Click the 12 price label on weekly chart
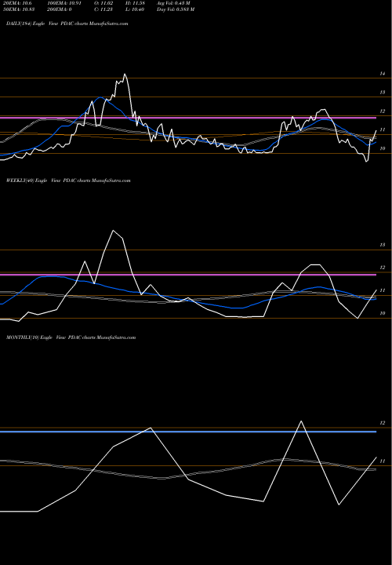Image resolution: width=392 pixels, height=565 pixels. tap(383, 268)
